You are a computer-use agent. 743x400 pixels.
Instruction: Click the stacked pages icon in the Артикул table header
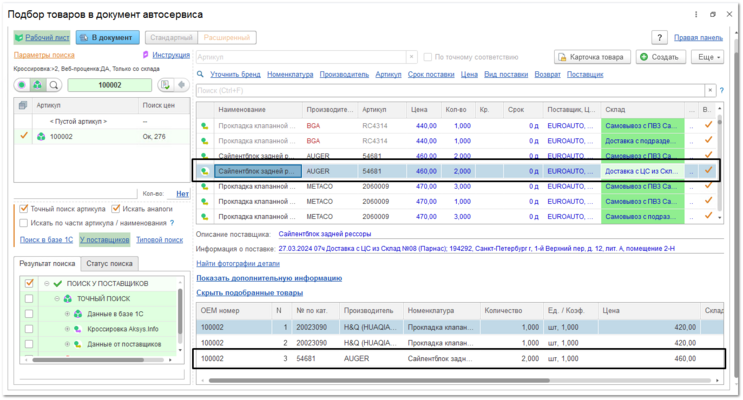point(23,105)
